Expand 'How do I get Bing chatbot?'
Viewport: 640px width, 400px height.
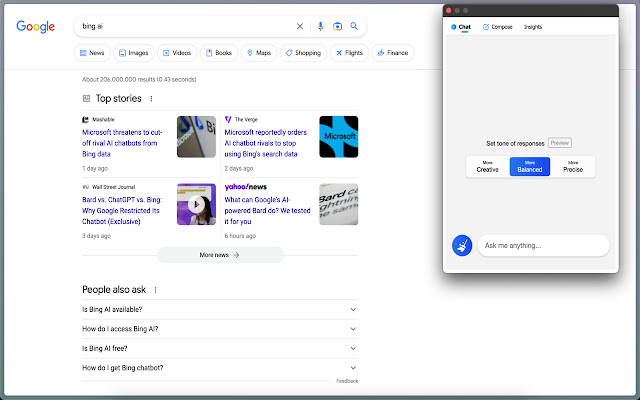(x=220, y=368)
